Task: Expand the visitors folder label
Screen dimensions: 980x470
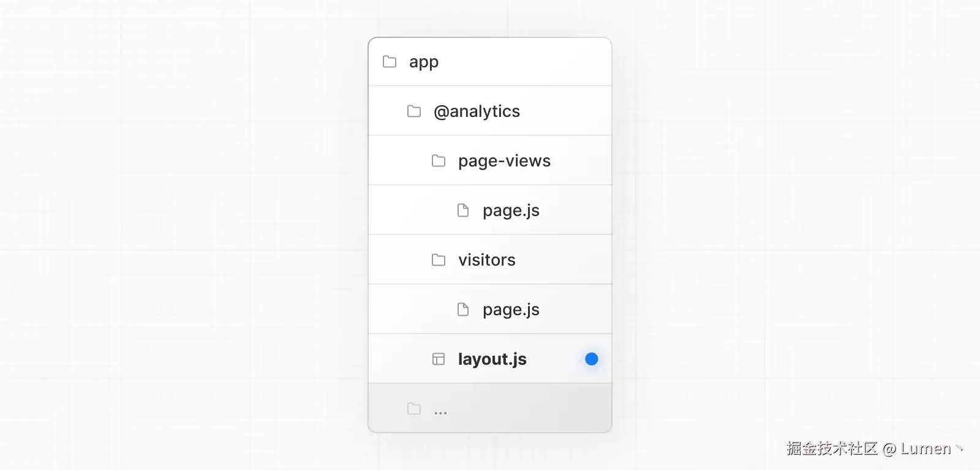Action: [x=487, y=260]
